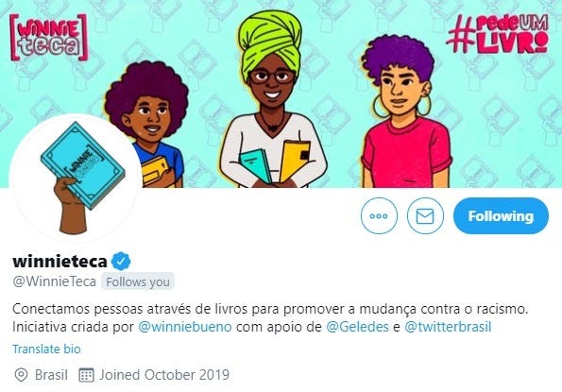Click the Brasil location text

point(51,375)
